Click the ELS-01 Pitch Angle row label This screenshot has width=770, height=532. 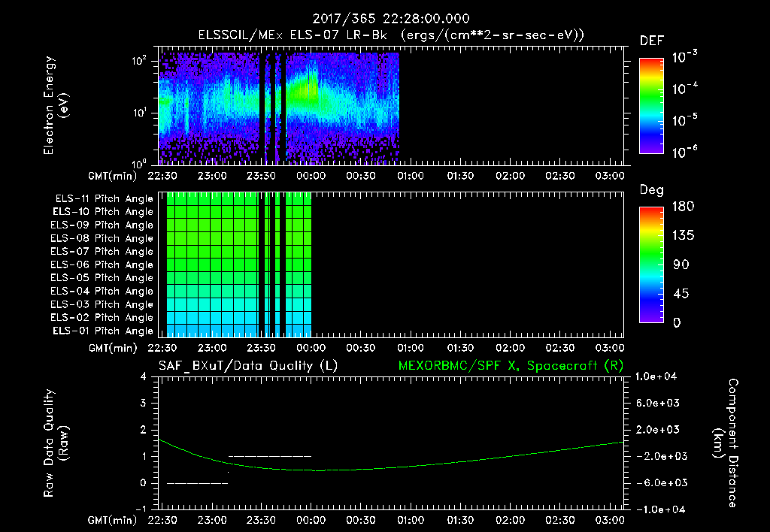[102, 331]
